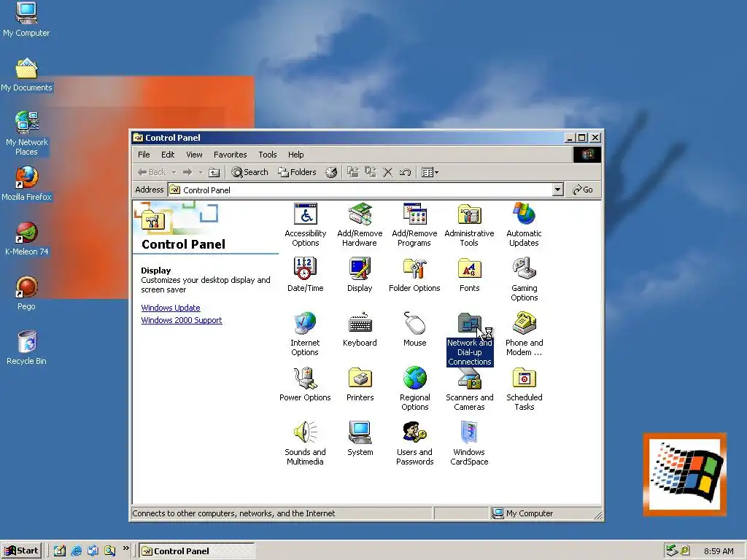The image size is (747, 560).
Task: Click the History toolbar icon
Action: [331, 172]
